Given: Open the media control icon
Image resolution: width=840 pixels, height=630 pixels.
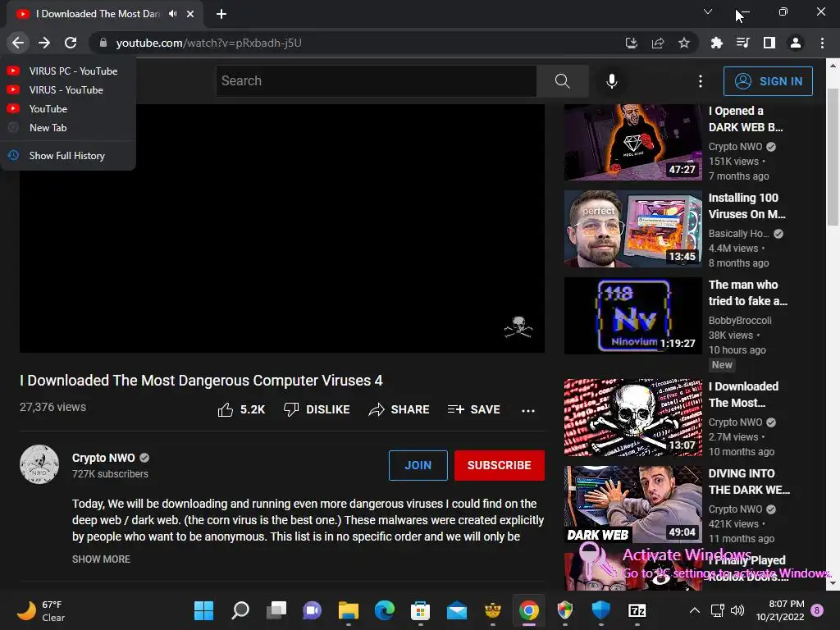Looking at the screenshot, I should (743, 43).
